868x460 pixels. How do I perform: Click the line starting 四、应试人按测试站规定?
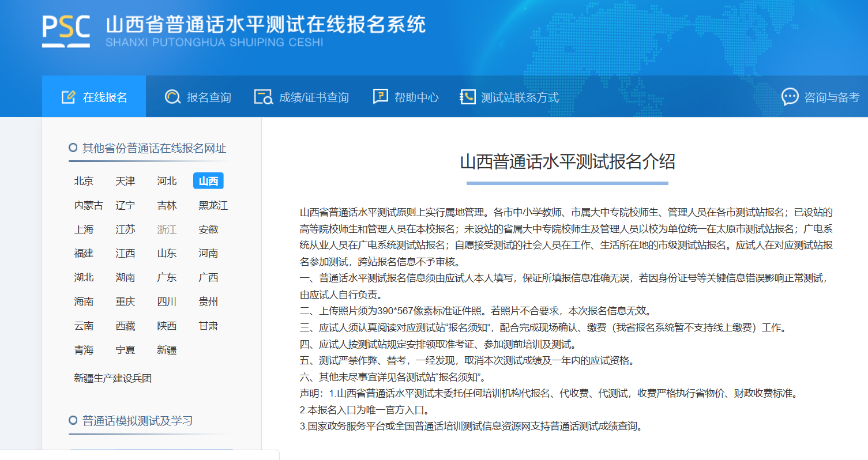pos(439,345)
